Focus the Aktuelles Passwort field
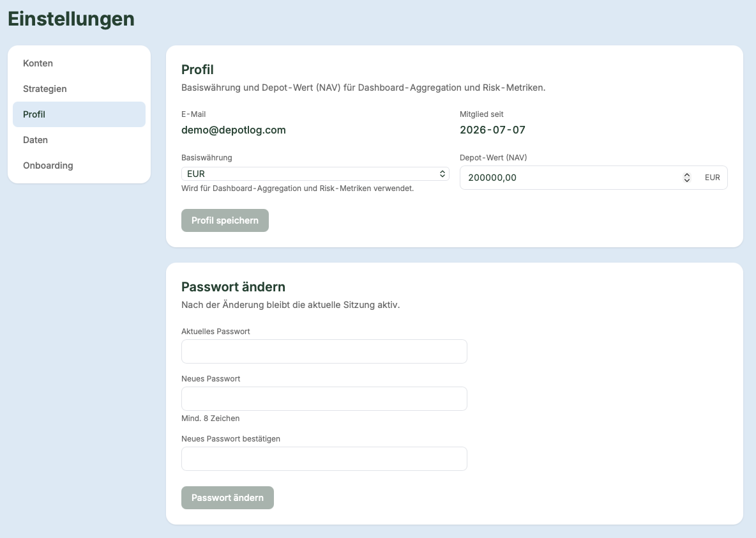Image resolution: width=756 pixels, height=538 pixels. pos(324,351)
